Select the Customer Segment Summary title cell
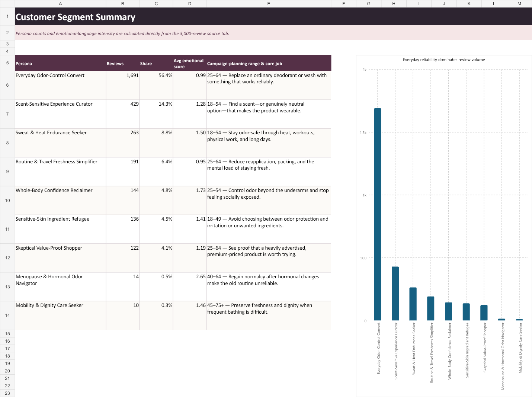The height and width of the screenshot is (397, 532). (x=273, y=17)
